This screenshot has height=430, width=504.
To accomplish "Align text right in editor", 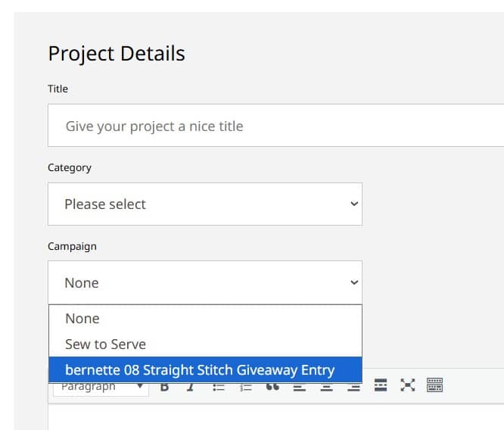I will pos(353,387).
